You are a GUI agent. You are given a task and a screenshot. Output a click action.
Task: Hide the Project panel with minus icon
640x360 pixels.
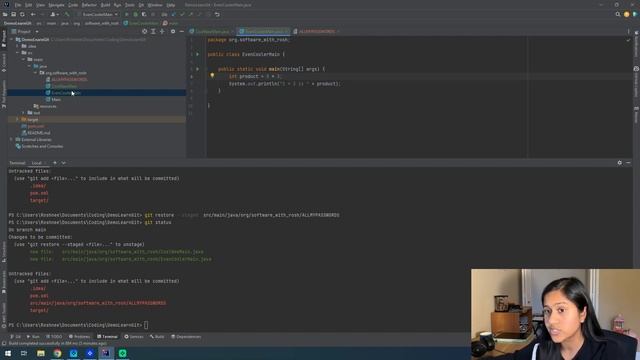182,31
